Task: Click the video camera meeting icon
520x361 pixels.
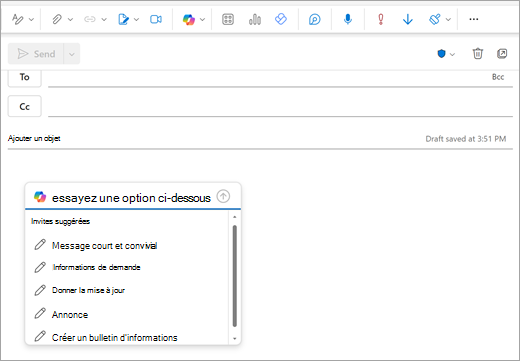Action: [x=156, y=19]
